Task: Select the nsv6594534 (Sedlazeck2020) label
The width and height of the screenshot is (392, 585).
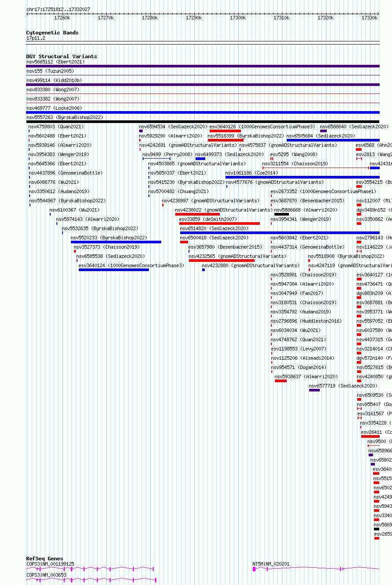Action: [174, 127]
